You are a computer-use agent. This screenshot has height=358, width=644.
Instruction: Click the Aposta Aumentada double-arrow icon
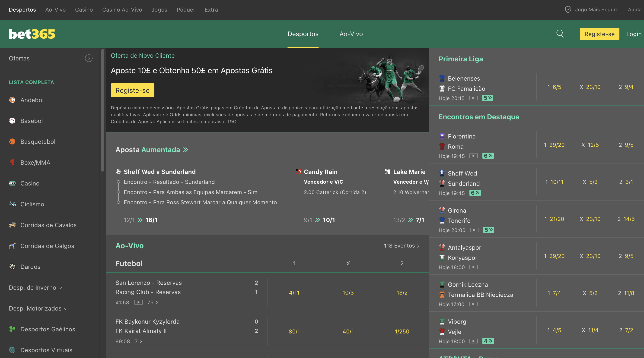click(x=185, y=150)
